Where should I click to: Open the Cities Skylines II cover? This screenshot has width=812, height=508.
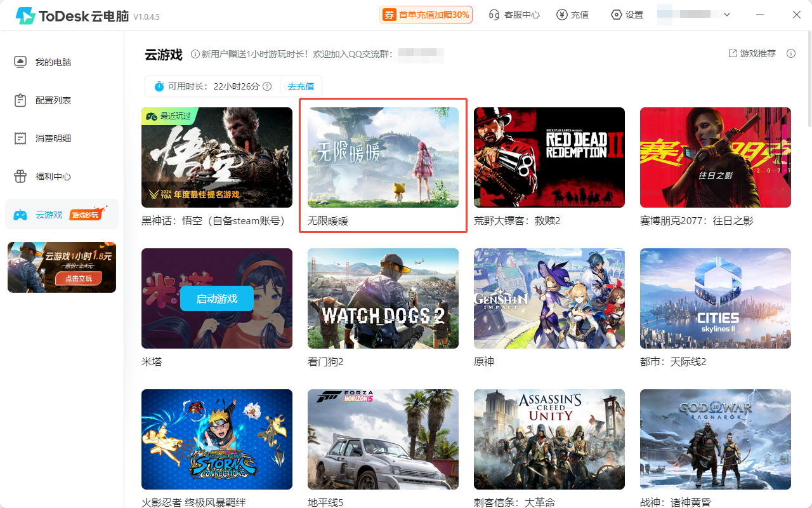716,298
